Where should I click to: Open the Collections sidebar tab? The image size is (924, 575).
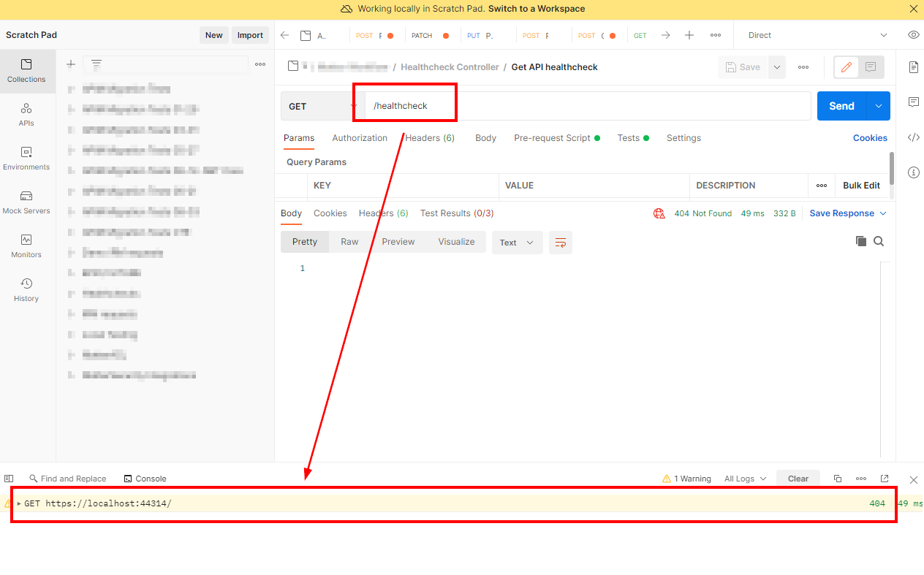(x=27, y=71)
